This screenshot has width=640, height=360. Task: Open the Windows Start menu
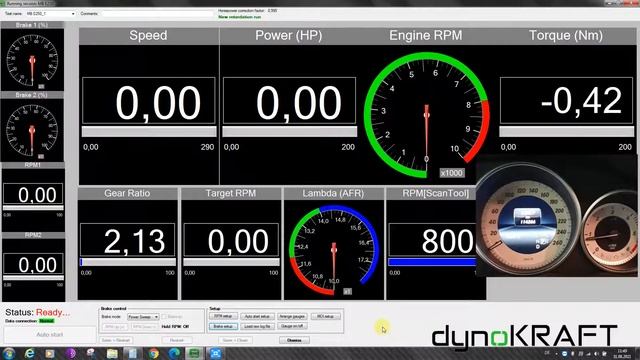tap(9, 353)
